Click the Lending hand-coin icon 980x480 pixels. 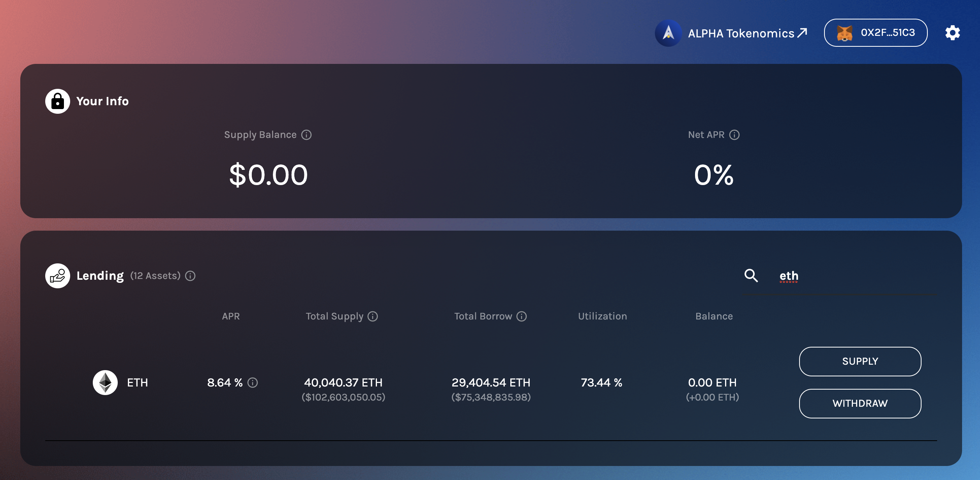[58, 276]
